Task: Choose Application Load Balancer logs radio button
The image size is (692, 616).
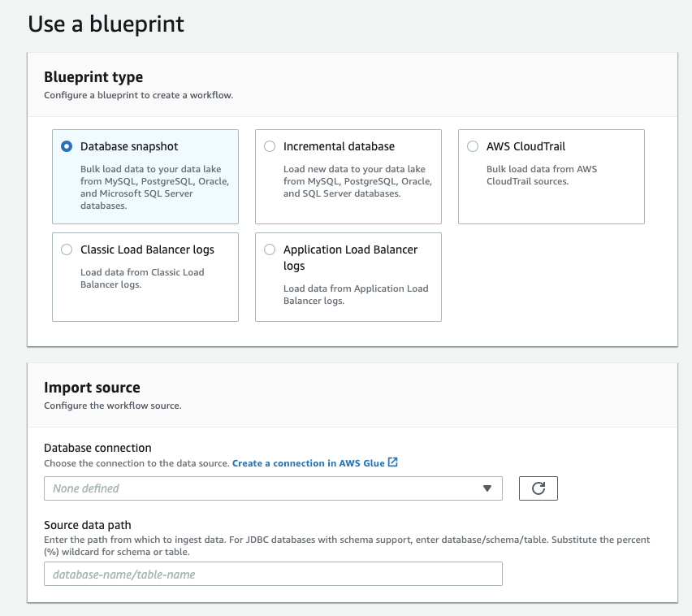Action: 270,249
